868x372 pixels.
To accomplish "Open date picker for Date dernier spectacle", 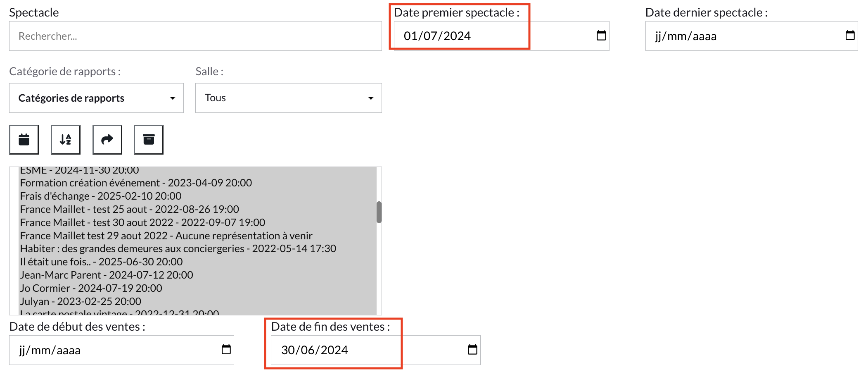I will [850, 36].
